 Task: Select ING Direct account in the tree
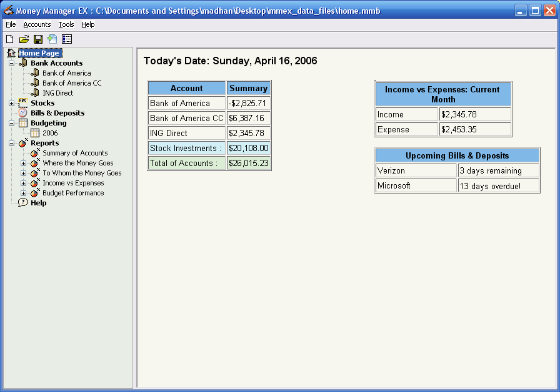57,93
